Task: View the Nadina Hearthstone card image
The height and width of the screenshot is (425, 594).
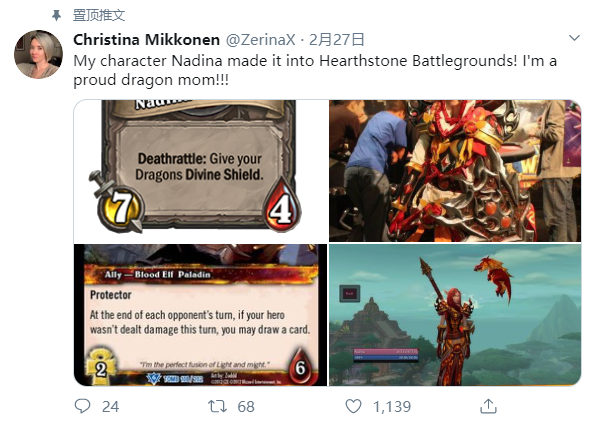Action: pos(200,171)
